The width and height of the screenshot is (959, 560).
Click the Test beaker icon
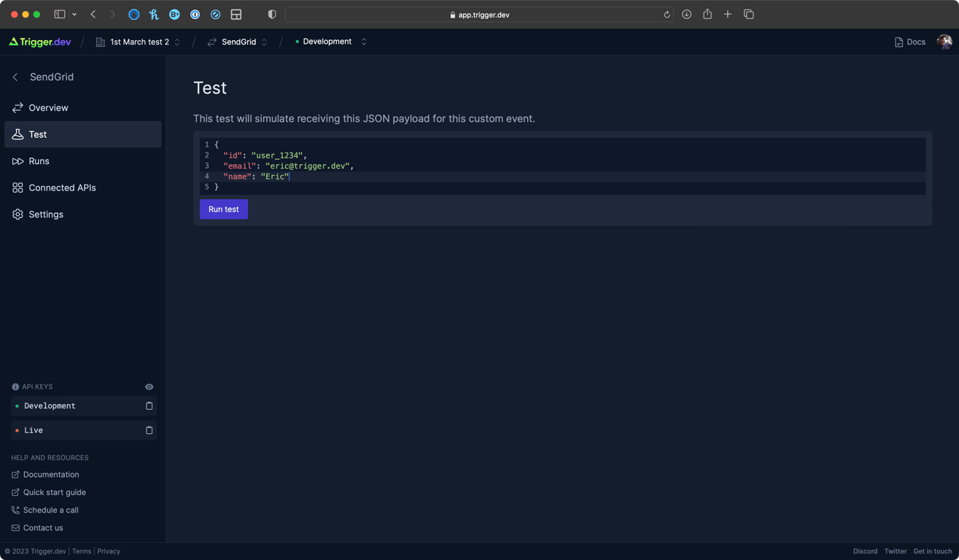[18, 134]
